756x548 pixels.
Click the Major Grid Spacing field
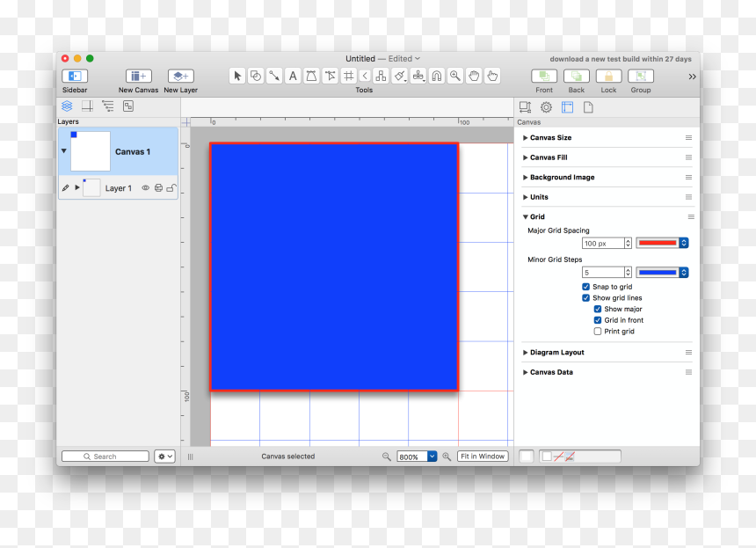pyautogui.click(x=603, y=243)
